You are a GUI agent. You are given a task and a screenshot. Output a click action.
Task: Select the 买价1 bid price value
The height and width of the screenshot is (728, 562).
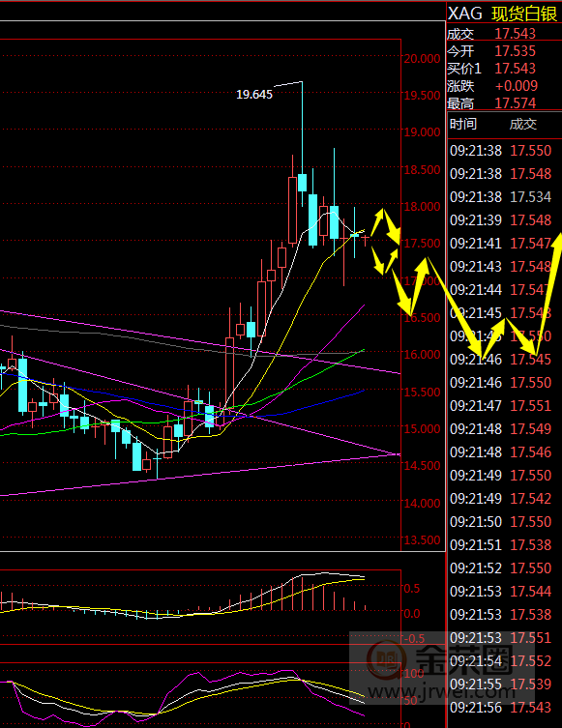515,69
